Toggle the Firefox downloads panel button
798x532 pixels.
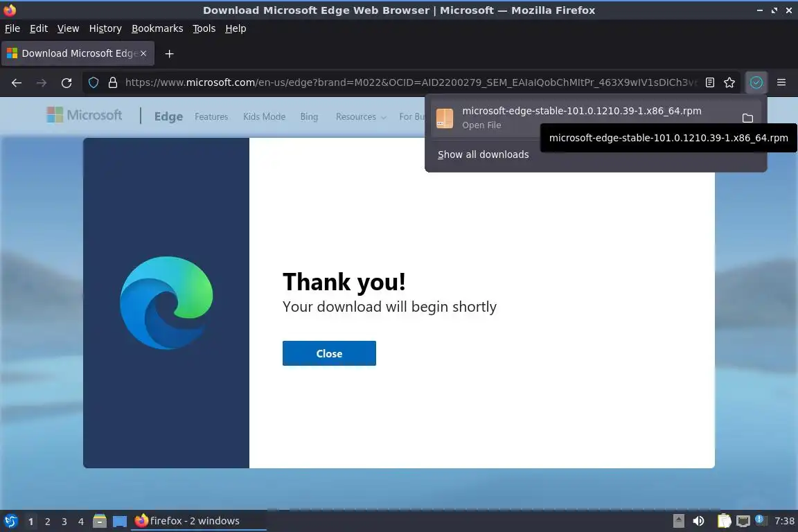[x=756, y=82]
